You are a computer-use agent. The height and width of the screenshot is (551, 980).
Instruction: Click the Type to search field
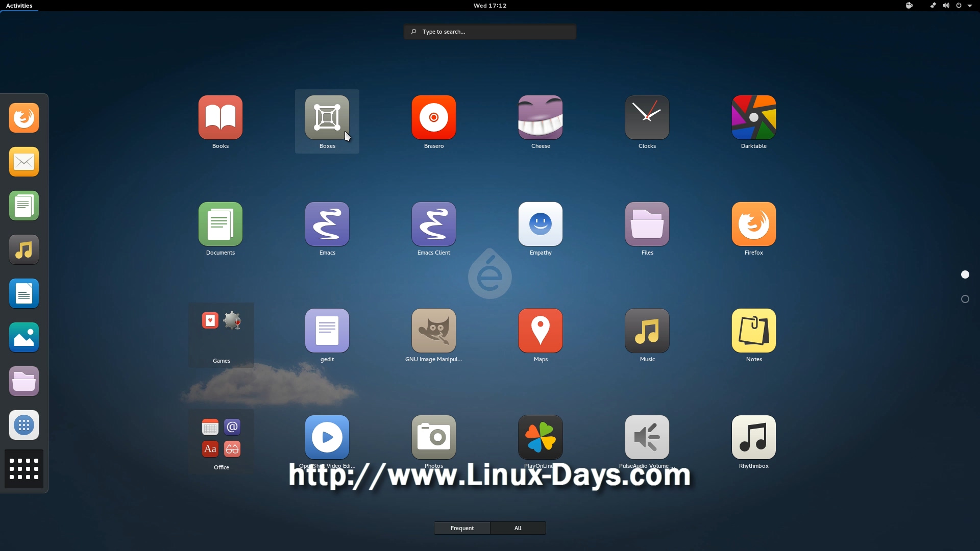[490, 32]
